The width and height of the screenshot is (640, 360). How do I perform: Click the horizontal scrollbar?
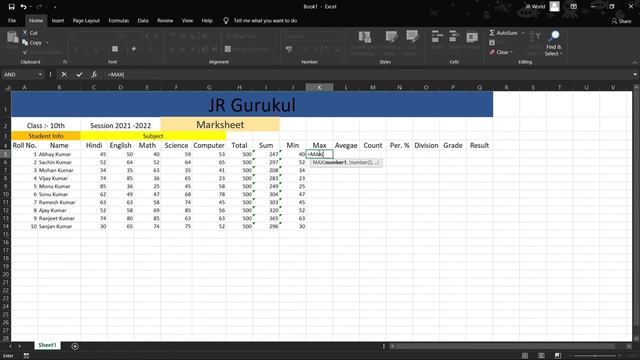(506, 346)
